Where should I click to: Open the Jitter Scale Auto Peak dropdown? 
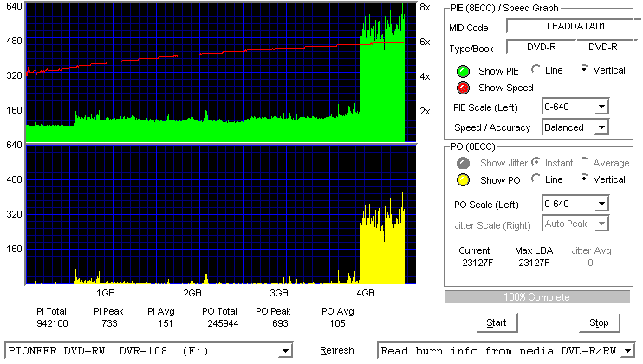point(575,224)
